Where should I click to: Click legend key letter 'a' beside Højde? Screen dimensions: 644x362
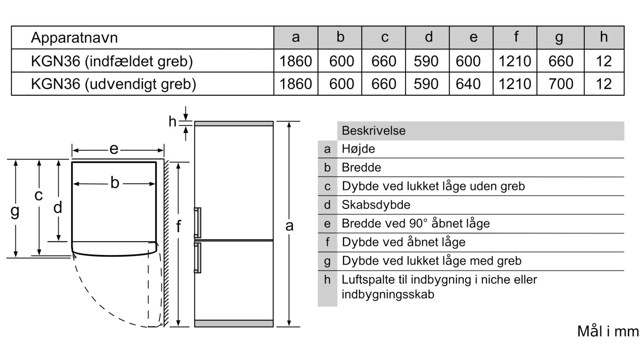327,149
